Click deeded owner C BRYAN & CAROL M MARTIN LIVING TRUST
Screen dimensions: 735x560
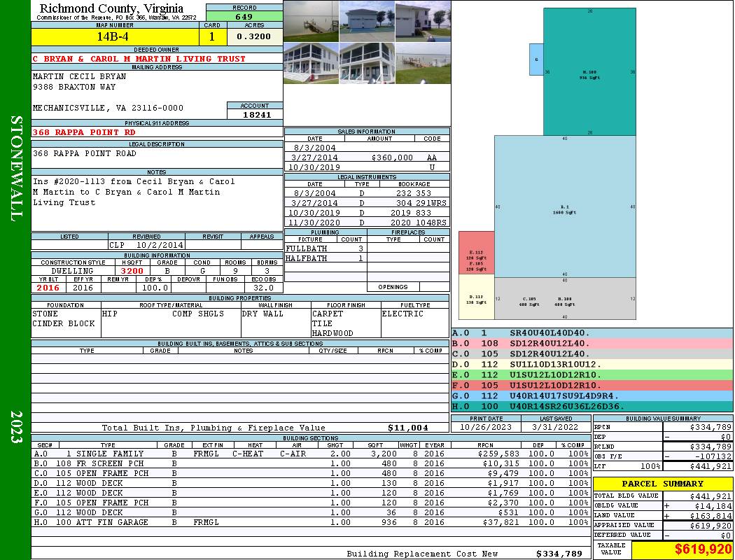click(139, 59)
